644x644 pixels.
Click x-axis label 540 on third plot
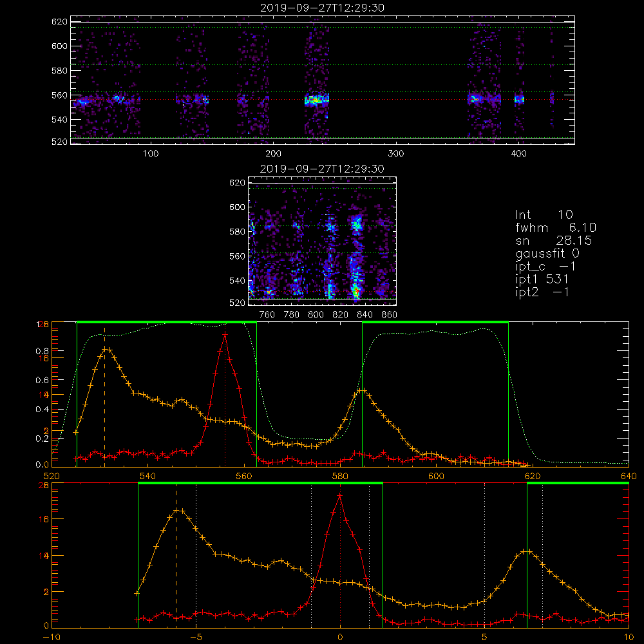[x=148, y=476]
